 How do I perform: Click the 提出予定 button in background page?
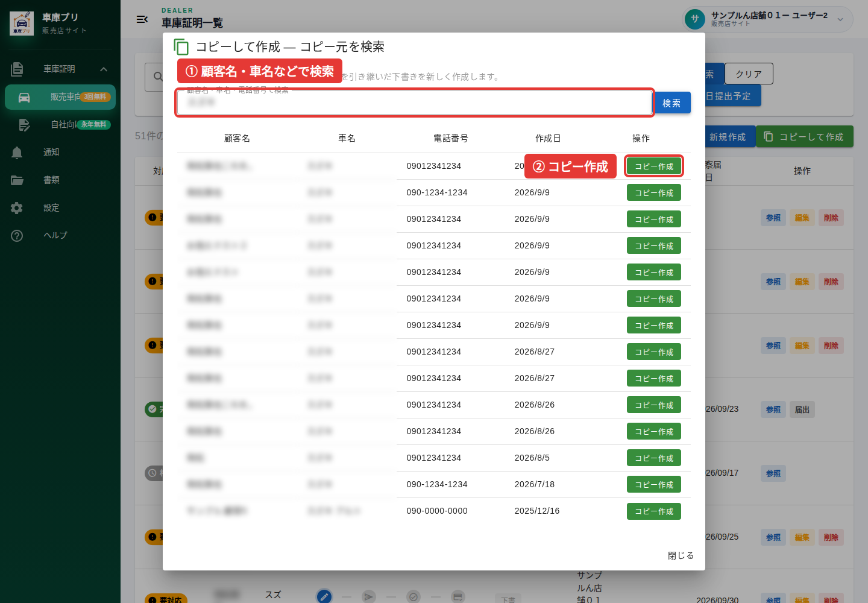(x=732, y=96)
